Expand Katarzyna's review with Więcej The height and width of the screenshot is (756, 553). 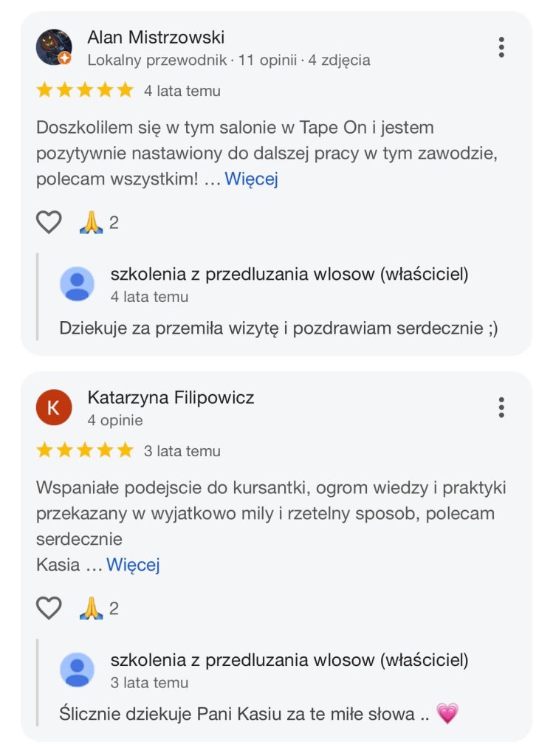pyautogui.click(x=133, y=565)
